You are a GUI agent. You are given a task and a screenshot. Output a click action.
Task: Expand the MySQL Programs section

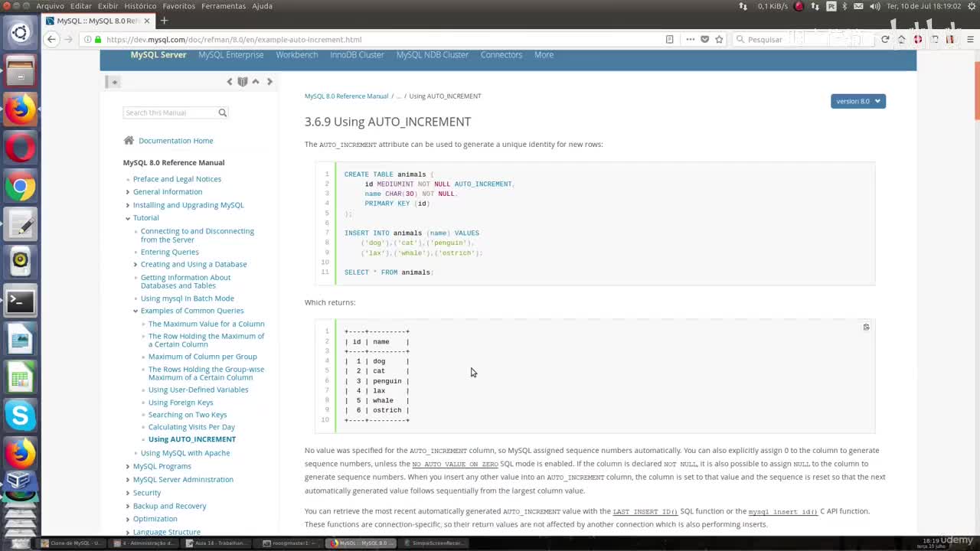[x=127, y=466]
